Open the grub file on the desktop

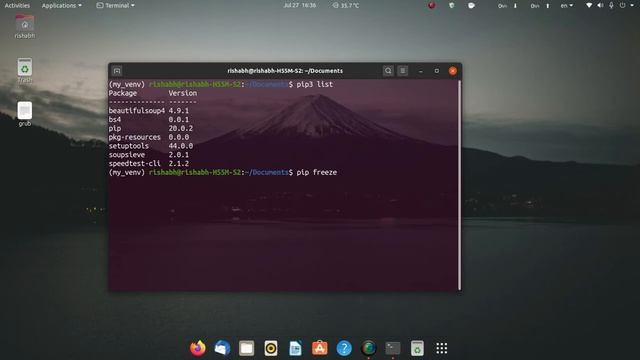tap(24, 114)
